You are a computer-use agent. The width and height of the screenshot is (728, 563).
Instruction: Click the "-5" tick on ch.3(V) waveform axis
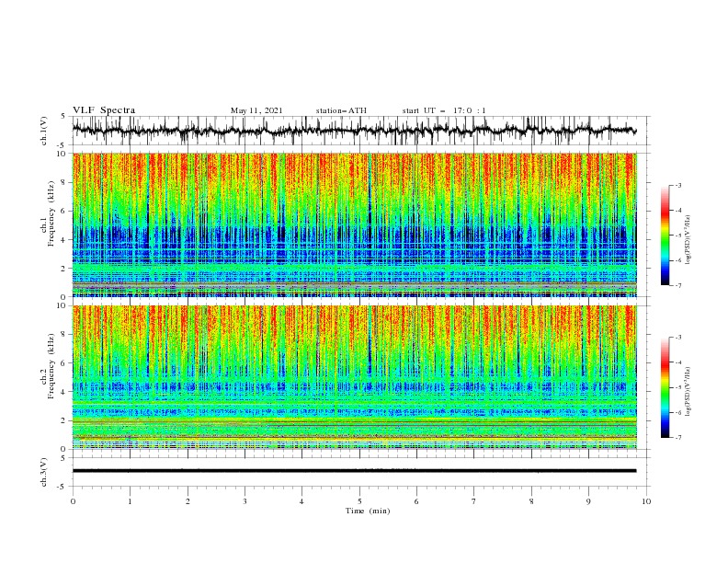tap(62, 487)
